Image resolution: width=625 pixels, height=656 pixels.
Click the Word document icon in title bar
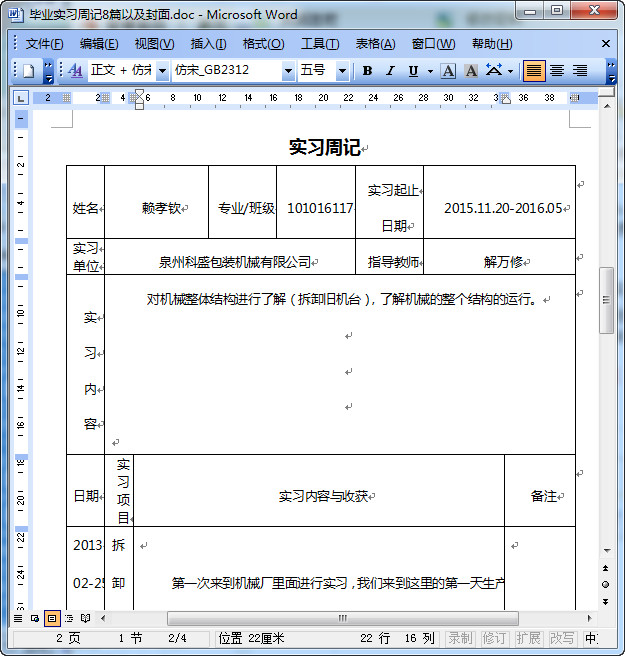pos(16,14)
